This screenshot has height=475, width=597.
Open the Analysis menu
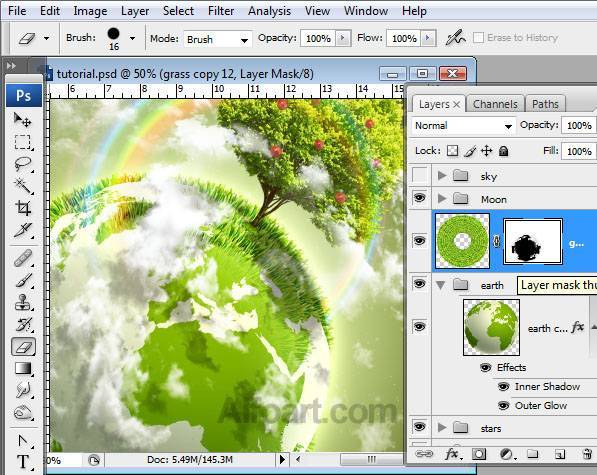click(x=270, y=11)
